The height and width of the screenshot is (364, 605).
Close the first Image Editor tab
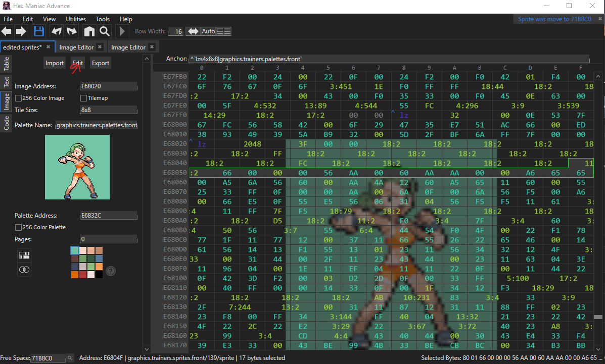100,46
